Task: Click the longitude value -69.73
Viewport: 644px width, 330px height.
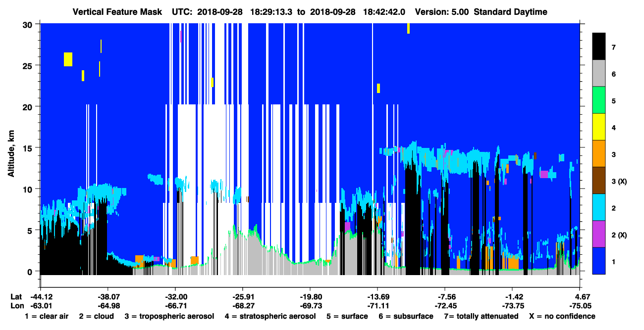Action: [310, 305]
